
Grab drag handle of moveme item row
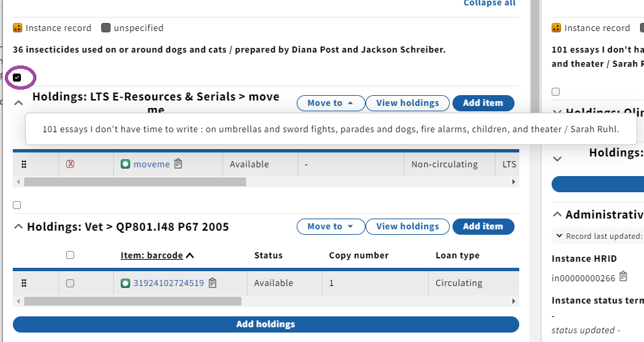click(24, 165)
